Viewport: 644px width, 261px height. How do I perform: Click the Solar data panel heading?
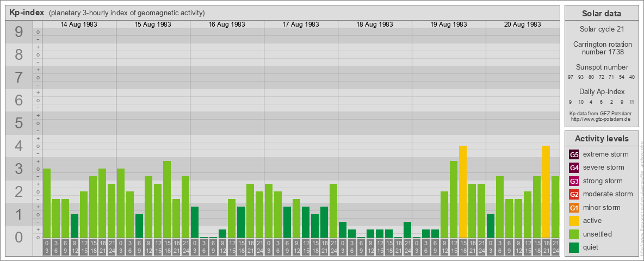[x=602, y=14]
